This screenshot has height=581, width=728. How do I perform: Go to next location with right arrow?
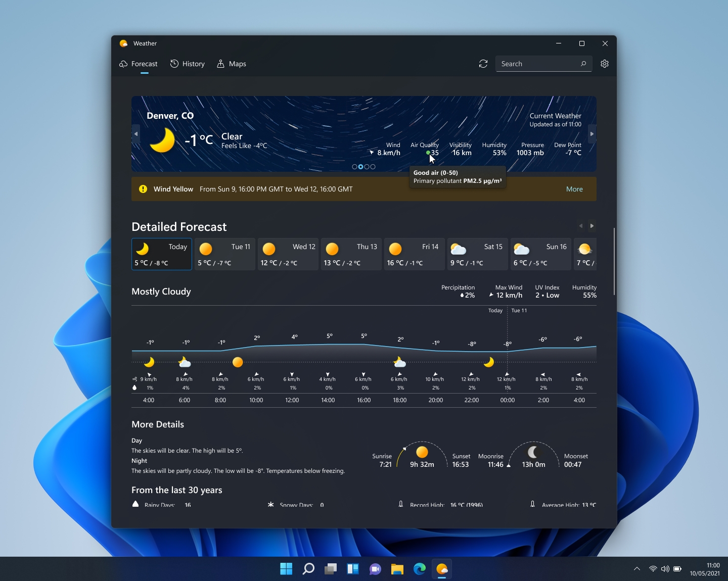point(591,134)
